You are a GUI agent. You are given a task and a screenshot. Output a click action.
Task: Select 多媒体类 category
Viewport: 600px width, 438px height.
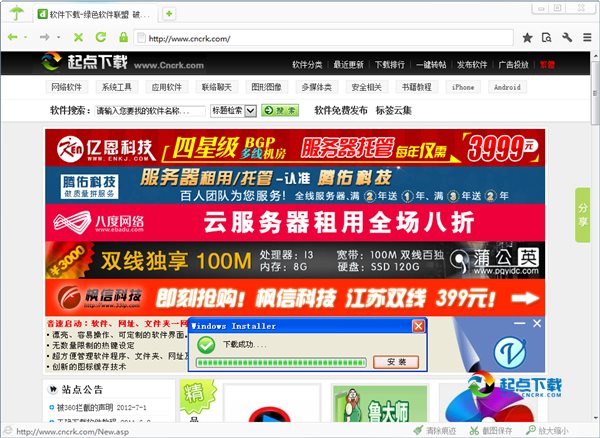316,87
